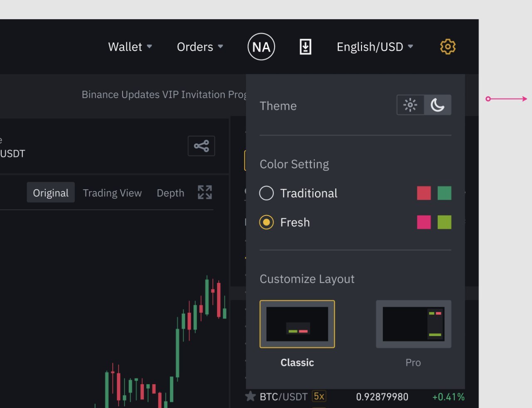The image size is (532, 408).
Task: Choose the Classic layout thumbnail
Action: pyautogui.click(x=297, y=324)
